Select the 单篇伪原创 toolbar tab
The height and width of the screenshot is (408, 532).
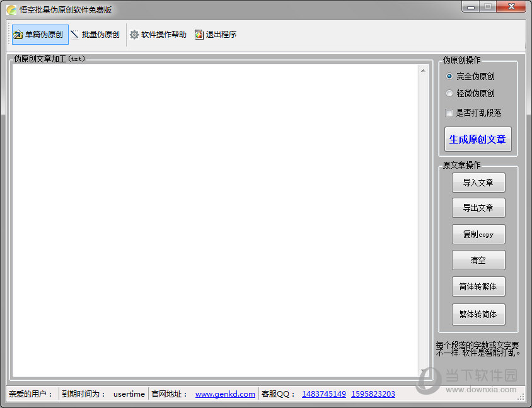40,35
